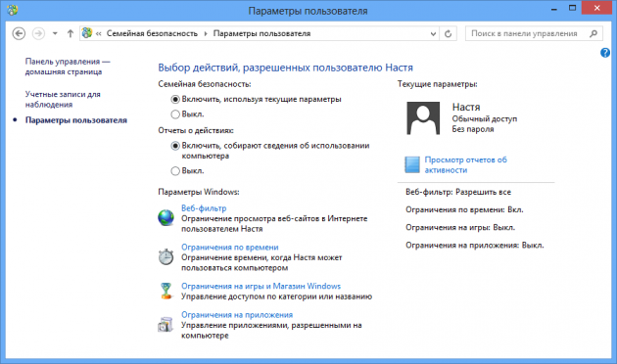The height and width of the screenshot is (364, 617).
Task: Select Включить, собирают сведения radio button
Action: click(x=175, y=146)
